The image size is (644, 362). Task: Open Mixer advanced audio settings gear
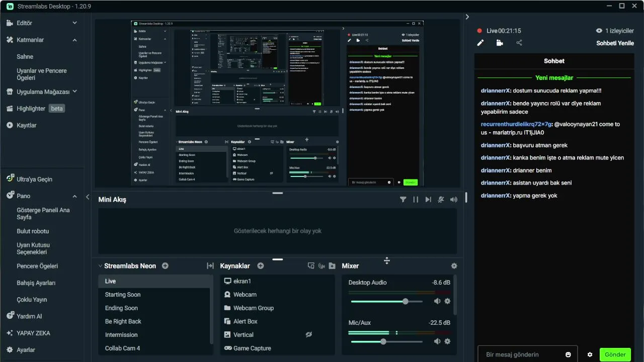click(454, 266)
